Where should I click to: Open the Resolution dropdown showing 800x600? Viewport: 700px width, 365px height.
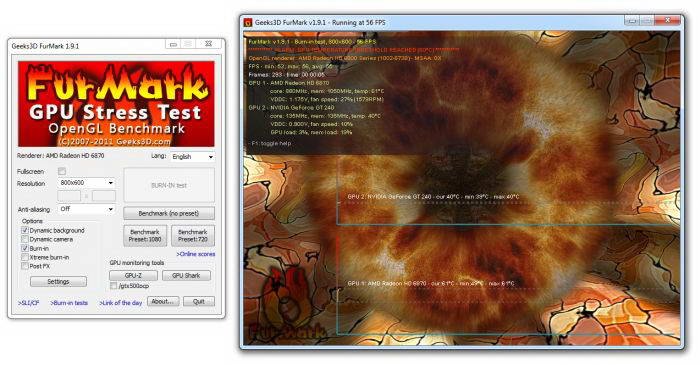86,183
